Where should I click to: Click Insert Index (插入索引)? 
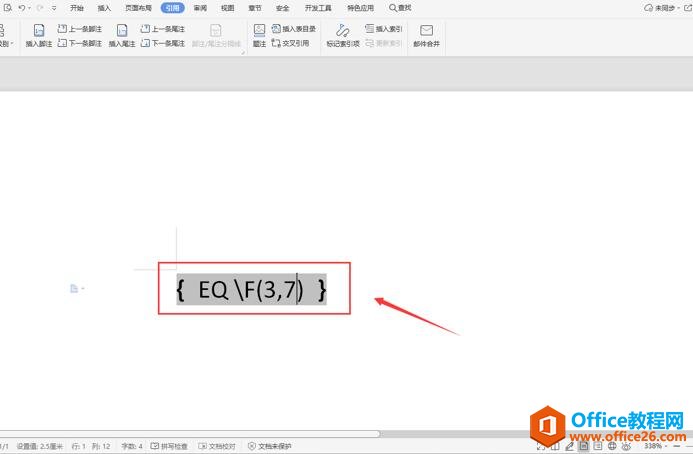tap(384, 29)
